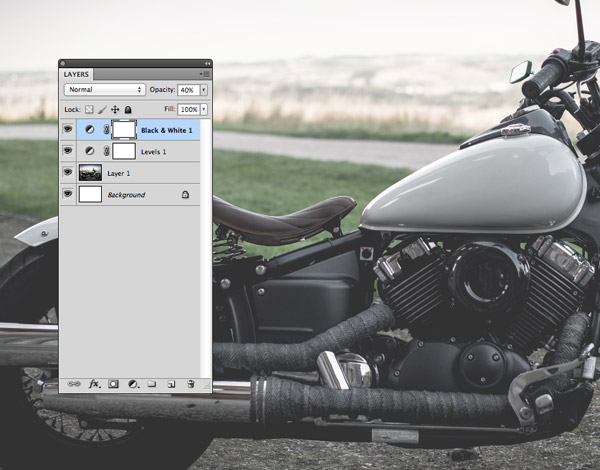Add a layer mask
Screen dimensions: 600x470
[113, 383]
